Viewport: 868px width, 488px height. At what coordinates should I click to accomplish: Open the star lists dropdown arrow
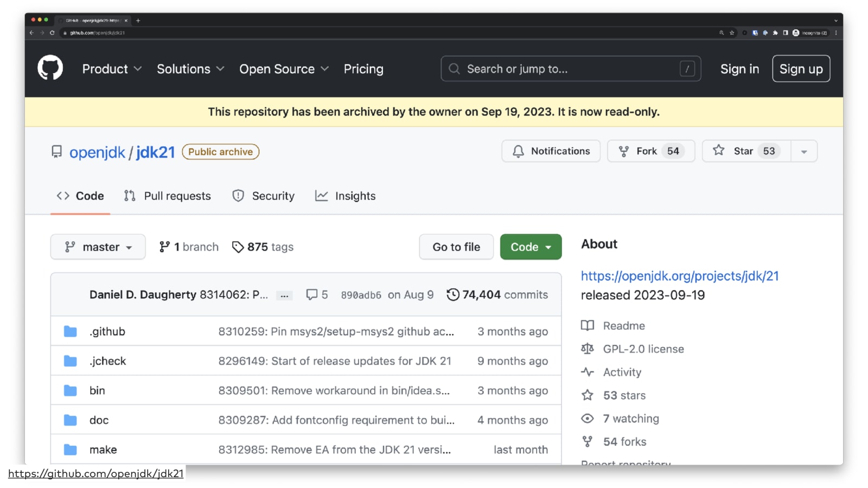[x=804, y=151]
